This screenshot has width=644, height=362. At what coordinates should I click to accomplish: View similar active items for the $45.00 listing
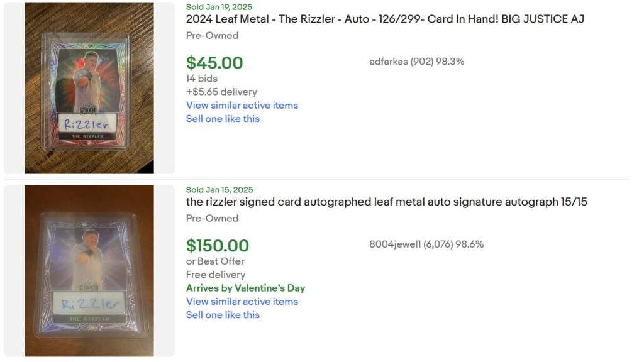pos(242,105)
